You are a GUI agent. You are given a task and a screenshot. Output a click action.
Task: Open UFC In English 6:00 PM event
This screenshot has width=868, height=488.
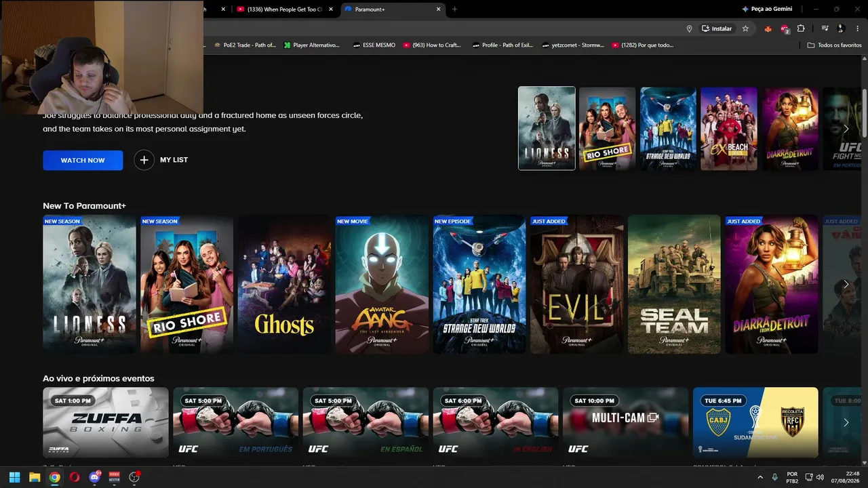(496, 422)
